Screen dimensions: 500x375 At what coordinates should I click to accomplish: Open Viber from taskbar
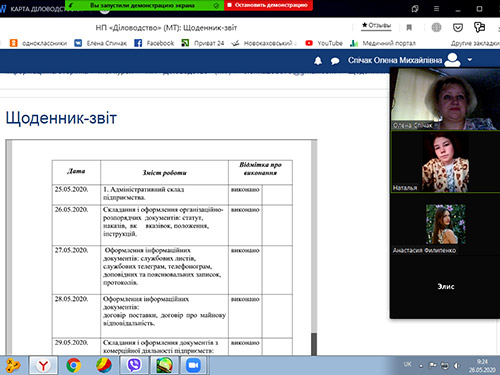134,365
